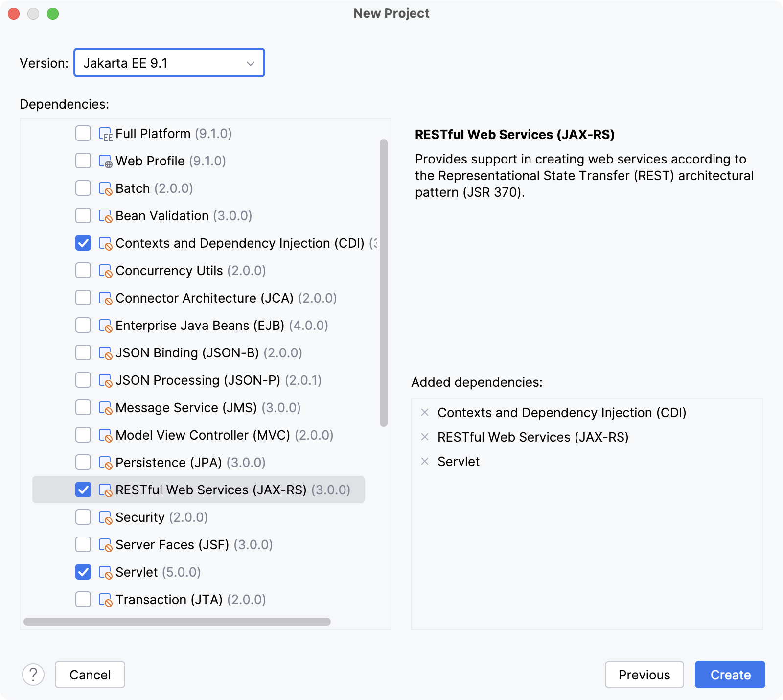Click the spec icon beside Batch

(106, 188)
